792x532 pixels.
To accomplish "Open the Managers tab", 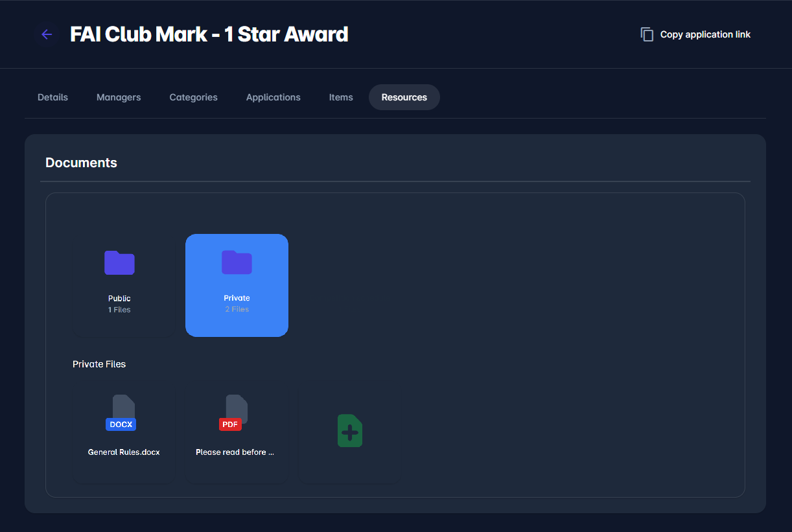I will [119, 97].
